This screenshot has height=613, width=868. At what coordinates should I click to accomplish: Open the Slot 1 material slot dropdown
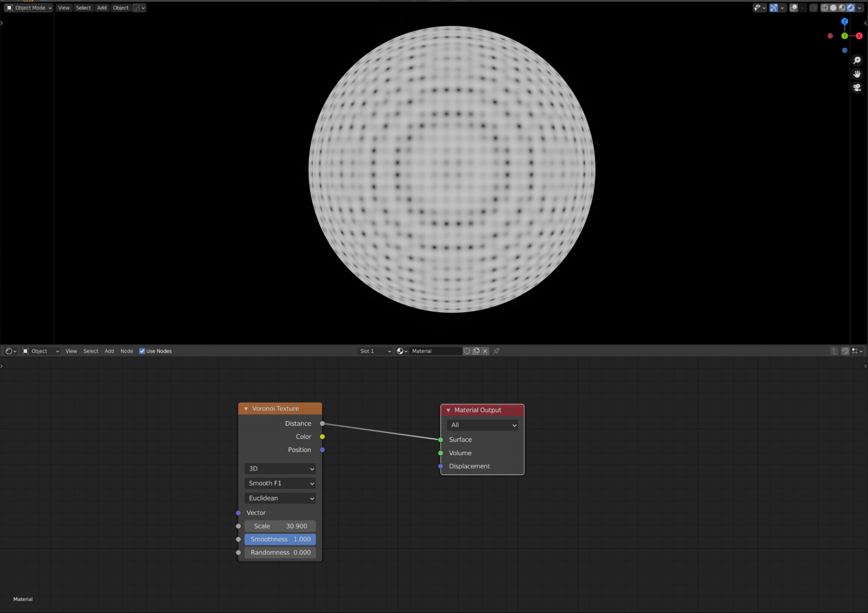click(x=374, y=351)
